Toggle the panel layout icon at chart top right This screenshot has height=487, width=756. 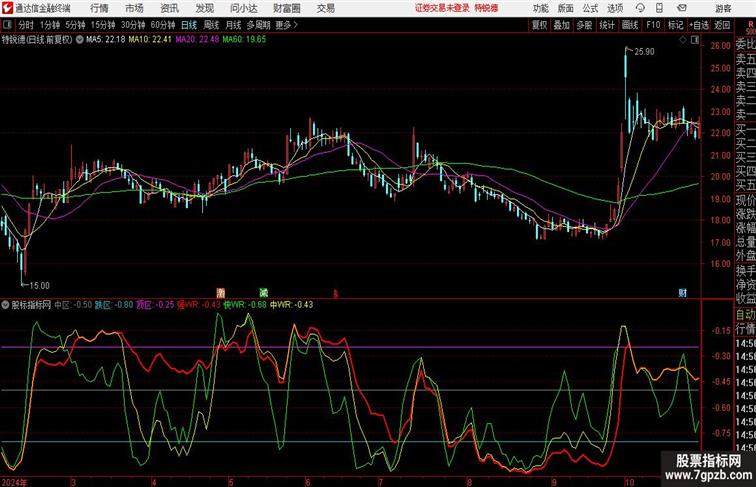tap(695, 40)
